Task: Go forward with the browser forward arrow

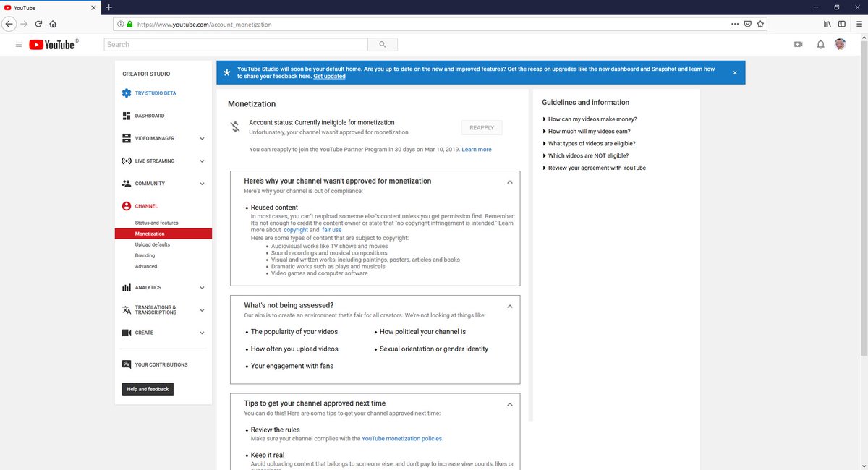Action: tap(24, 24)
